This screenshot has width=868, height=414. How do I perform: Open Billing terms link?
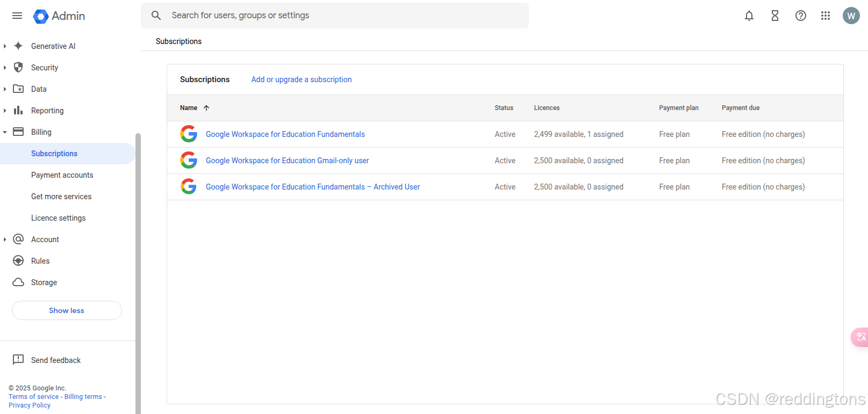click(x=83, y=397)
